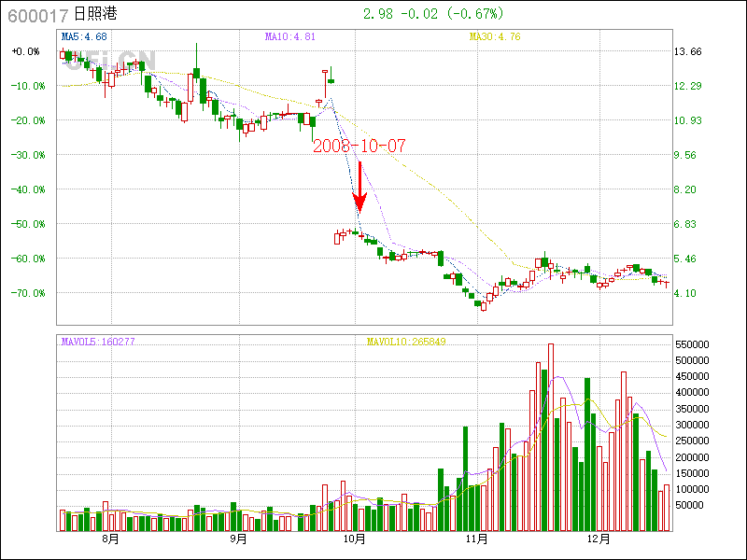Click the red down arrow marker
The width and height of the screenshot is (747, 560).
click(359, 188)
